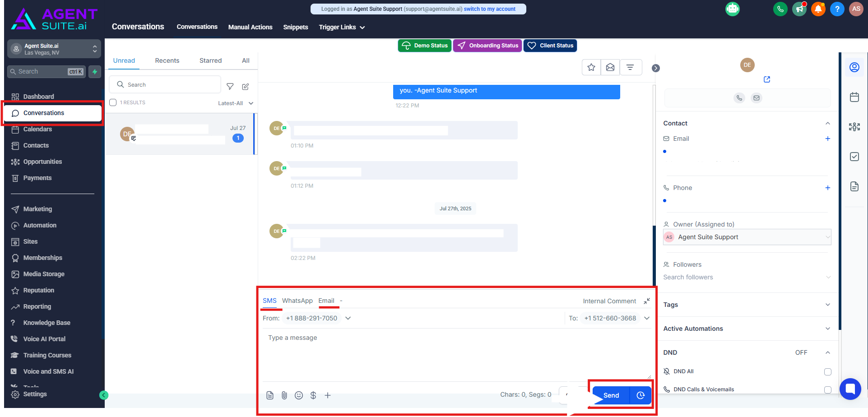Collapse the Contact section
Viewport: 868px width, 417px height.
click(x=828, y=123)
